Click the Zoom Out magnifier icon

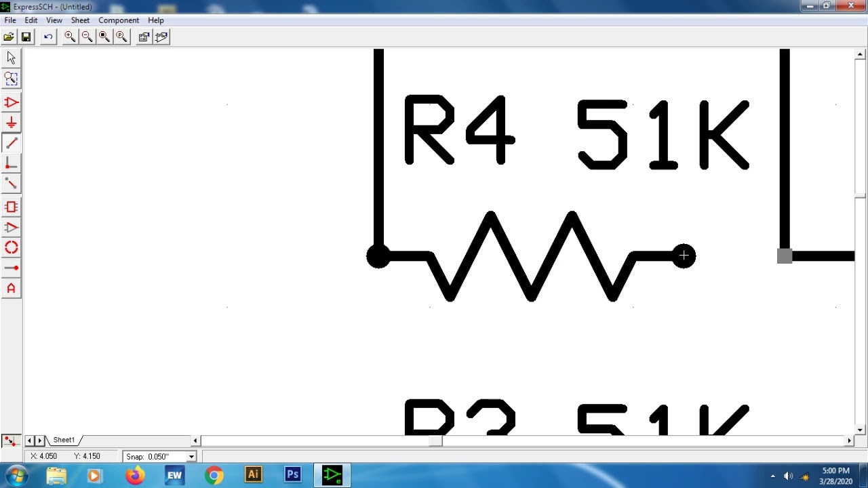pos(87,37)
